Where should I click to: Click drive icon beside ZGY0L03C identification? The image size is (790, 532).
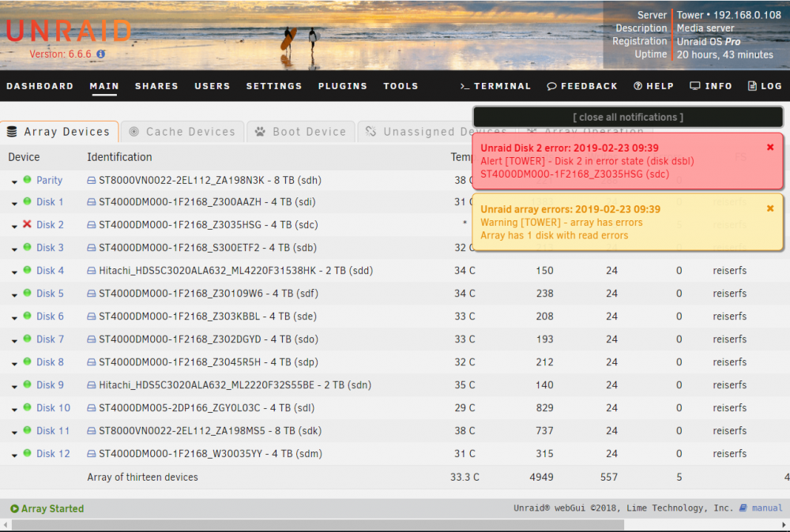pos(91,408)
